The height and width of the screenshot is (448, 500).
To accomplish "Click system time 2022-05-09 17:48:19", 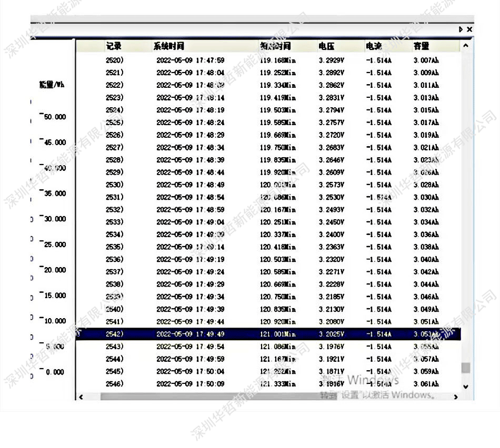I will tap(191, 110).
